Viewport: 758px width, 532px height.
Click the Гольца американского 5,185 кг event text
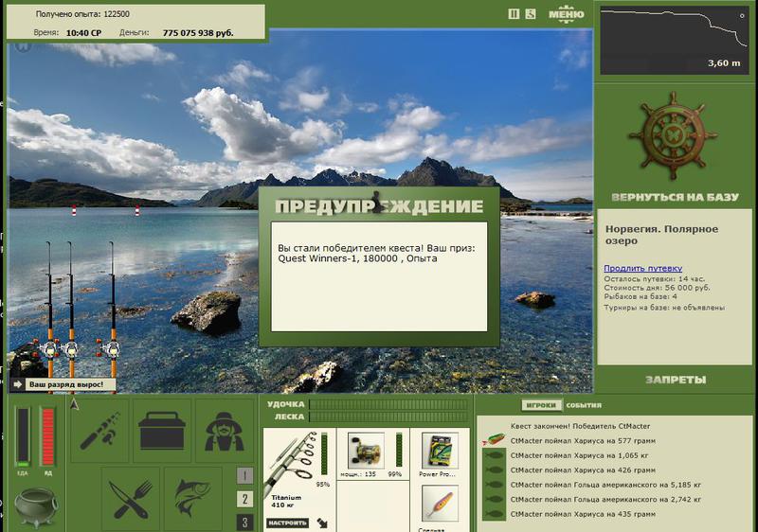coord(605,485)
